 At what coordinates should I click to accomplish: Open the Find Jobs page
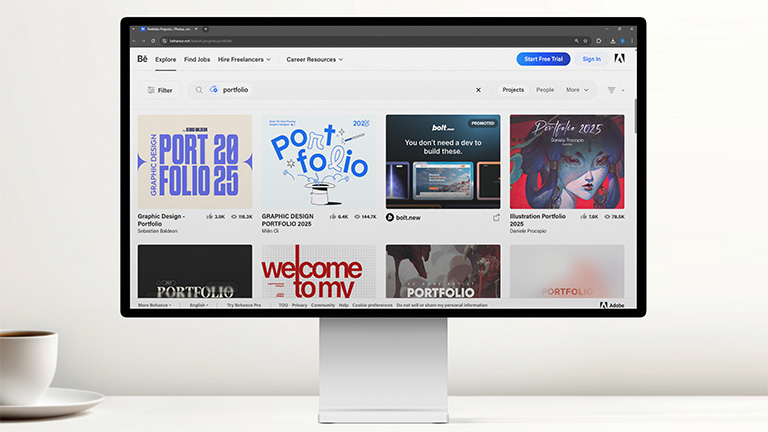(x=197, y=59)
